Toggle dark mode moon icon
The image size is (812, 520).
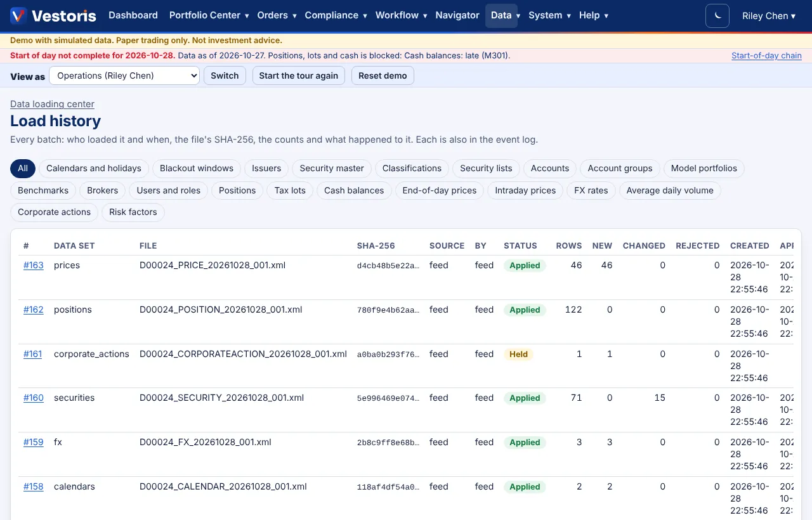point(717,16)
